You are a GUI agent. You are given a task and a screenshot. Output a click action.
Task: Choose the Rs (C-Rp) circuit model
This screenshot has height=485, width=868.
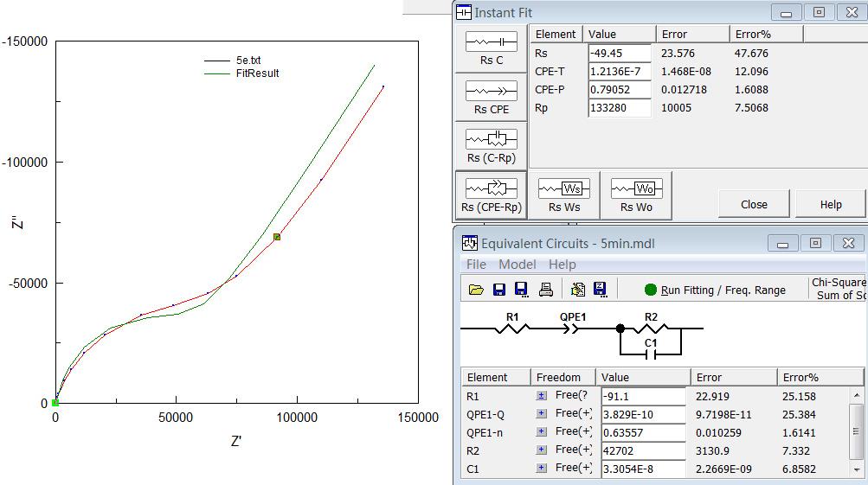491,146
